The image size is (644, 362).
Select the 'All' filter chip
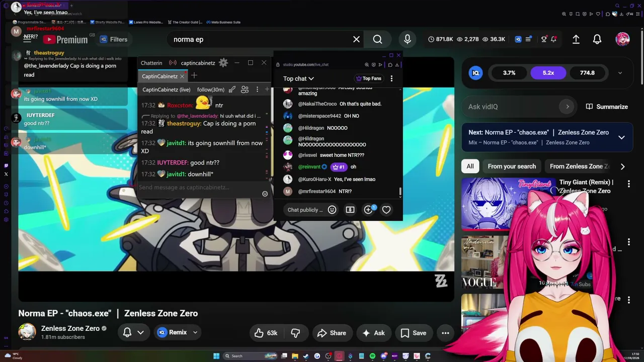(x=470, y=166)
